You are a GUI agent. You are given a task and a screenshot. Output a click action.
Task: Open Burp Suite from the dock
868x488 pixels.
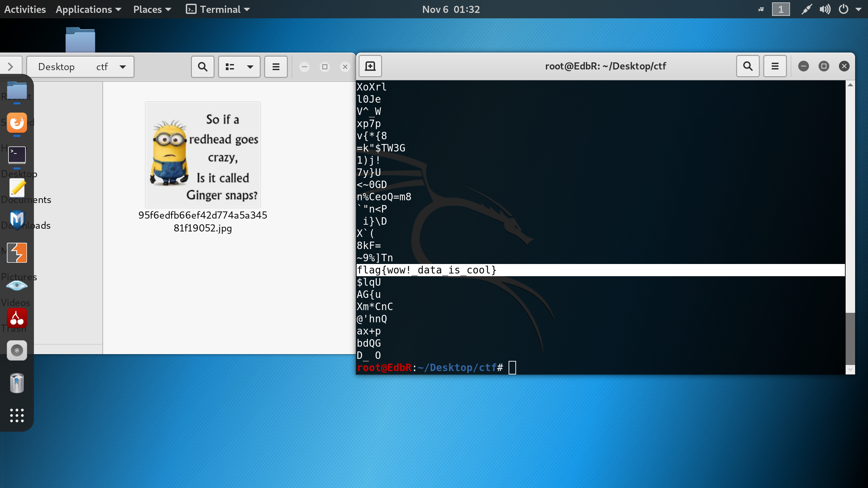tap(17, 252)
